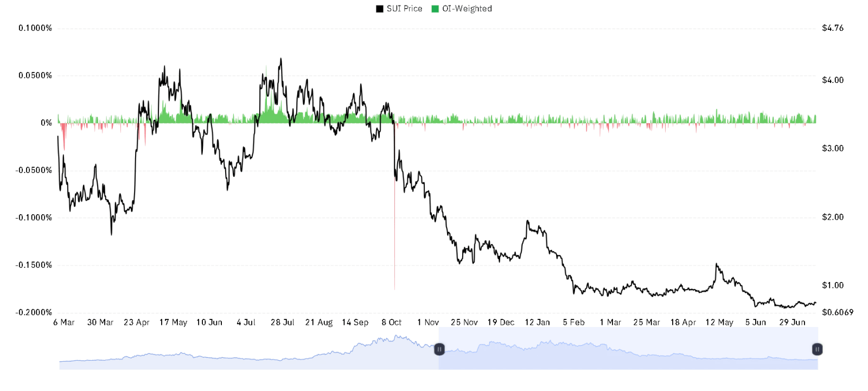
Task: Toggle the SUI Price legend entry
Action: coord(399,9)
